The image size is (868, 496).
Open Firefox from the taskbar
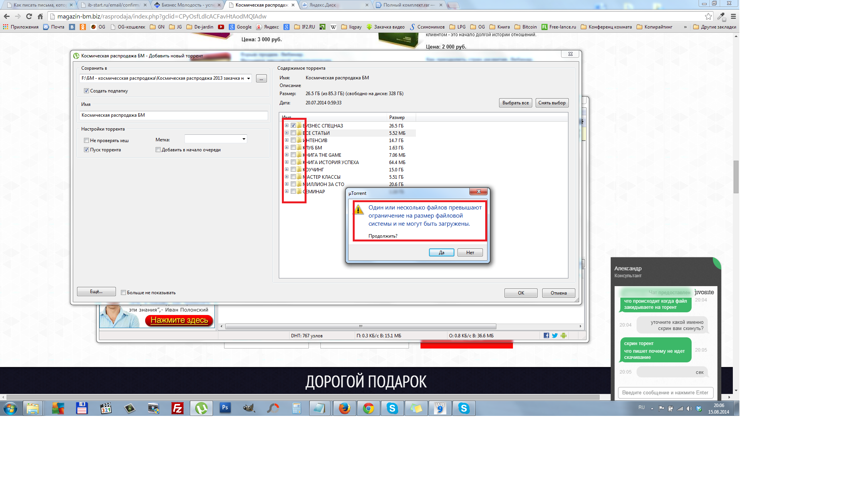344,408
